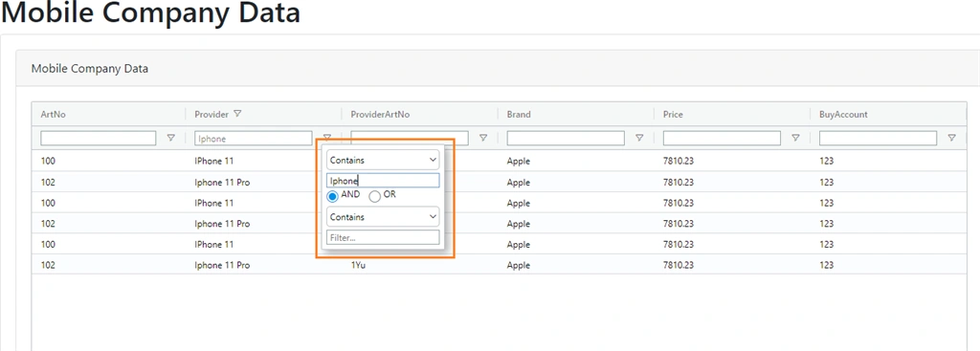Select the OR radio button
This screenshot has width=980, height=351.
[375, 196]
